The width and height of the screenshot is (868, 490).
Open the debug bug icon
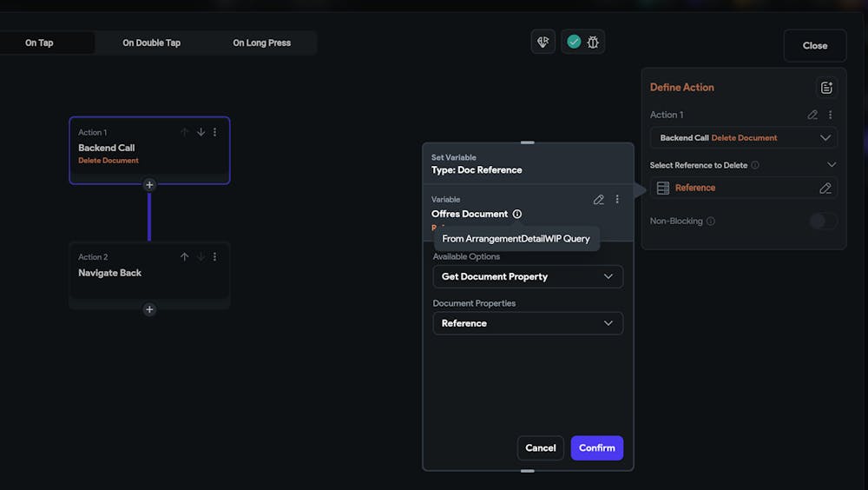(x=593, y=42)
